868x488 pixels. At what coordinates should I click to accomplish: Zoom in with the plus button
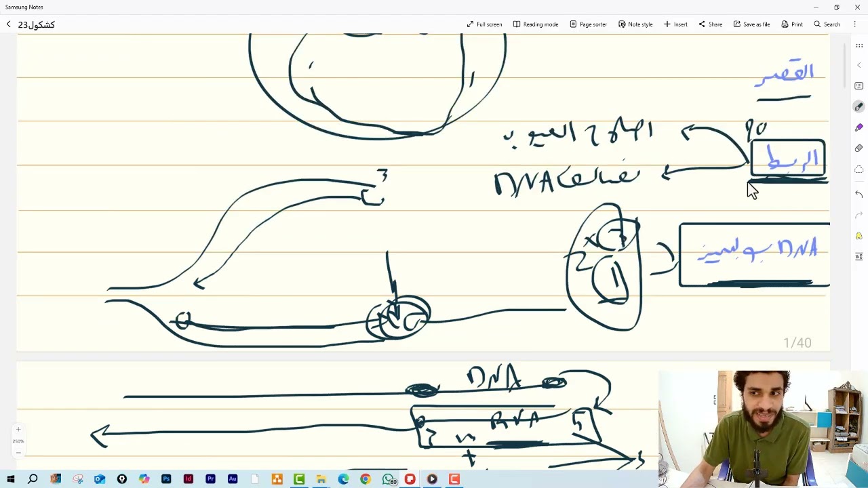tap(18, 429)
